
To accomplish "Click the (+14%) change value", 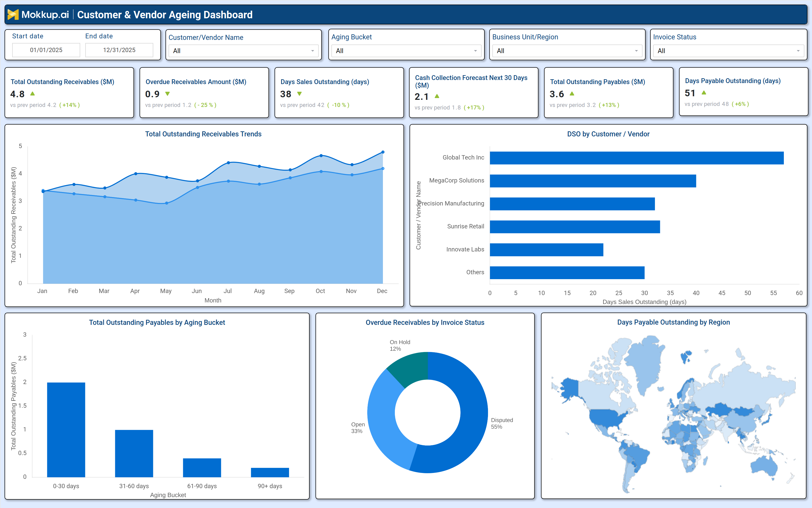I will [x=70, y=105].
